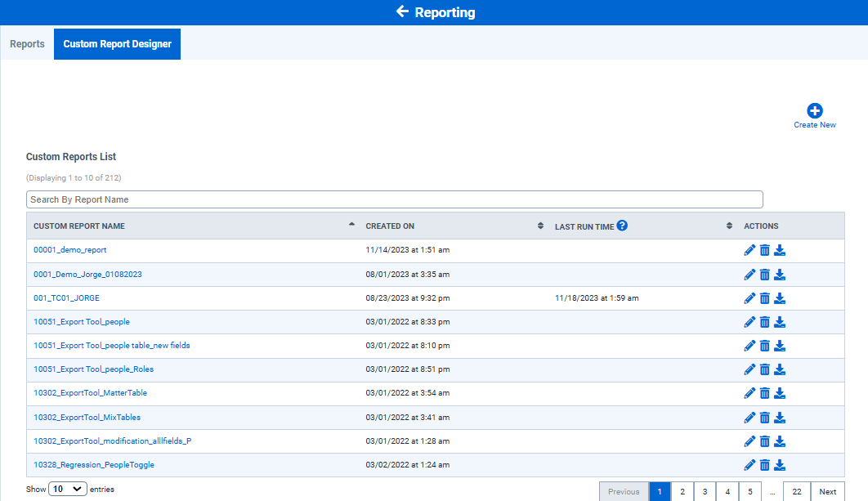Edit the 10302_ExportTool_MatterTable report

[749, 394]
